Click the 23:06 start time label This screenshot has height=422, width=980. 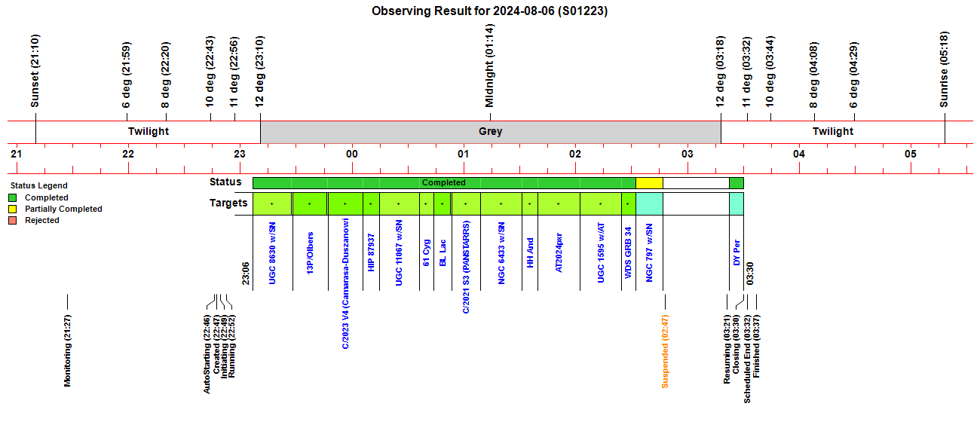point(246,274)
